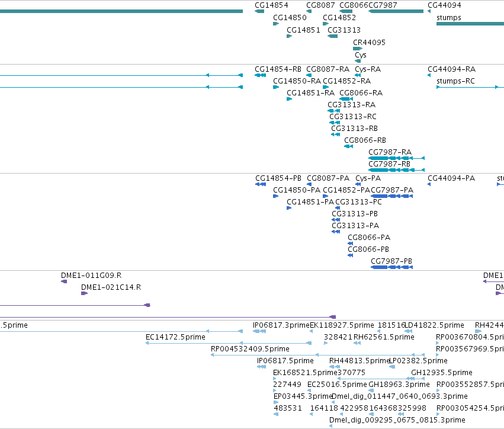Click EST RH62561.5prime
The height and width of the screenshot is (429, 504).
384,337
